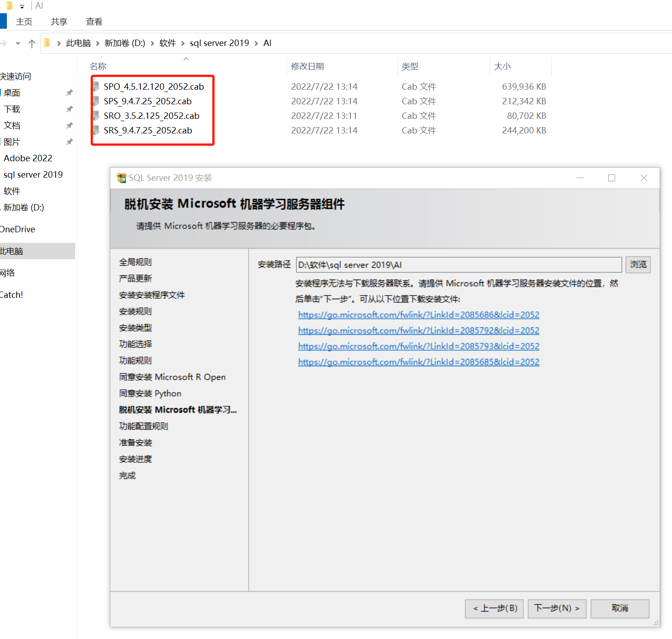The width and height of the screenshot is (672, 639).
Task: Expand the chevron before 此电脑 in address bar
Action: point(59,43)
